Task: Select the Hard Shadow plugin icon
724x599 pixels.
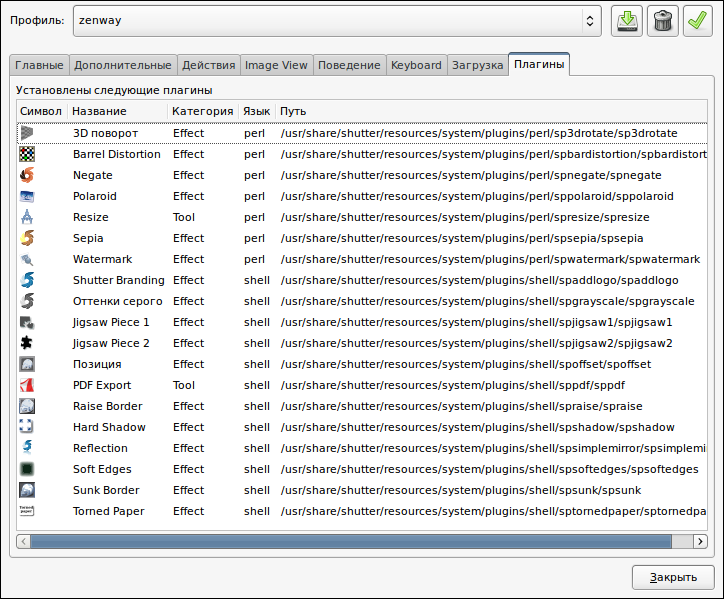Action: [x=27, y=427]
